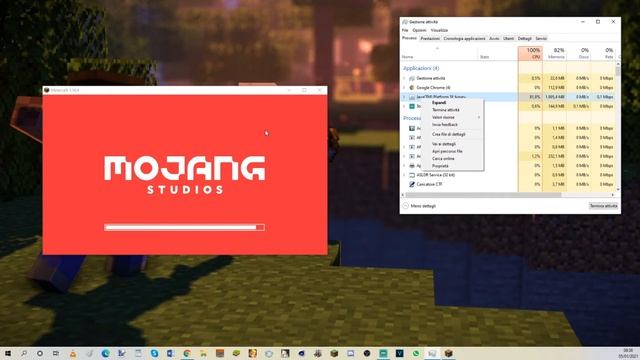Image resolution: width=640 pixels, height=360 pixels.
Task: Click Task Manager vertical scrollbar
Action: (618, 71)
